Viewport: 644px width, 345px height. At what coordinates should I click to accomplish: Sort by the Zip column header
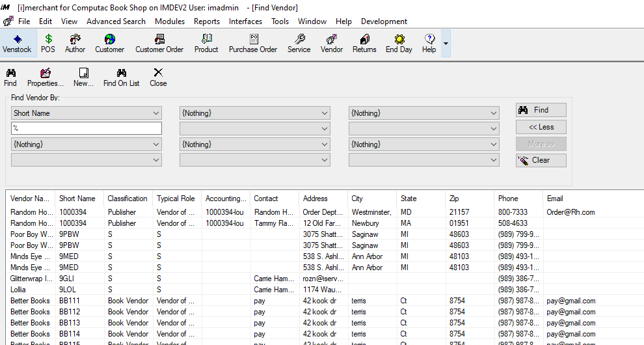470,198
